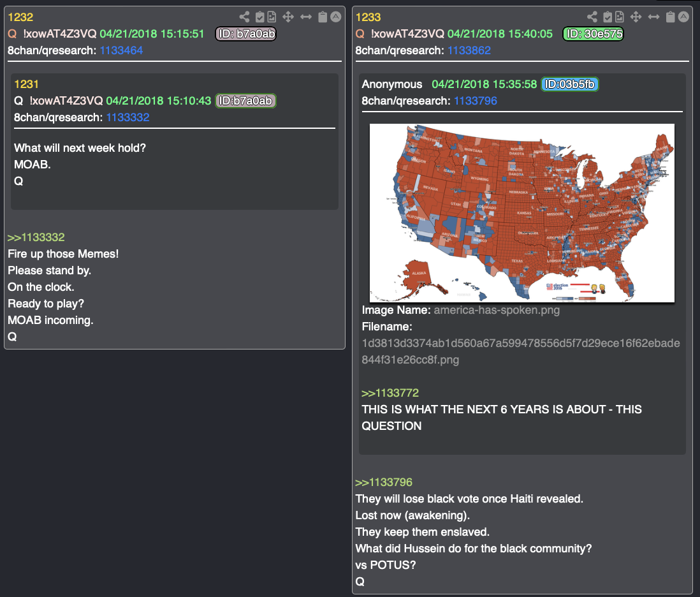
Task: Click timestamp 04/21/2018 15:40:05
Action: click(500, 34)
